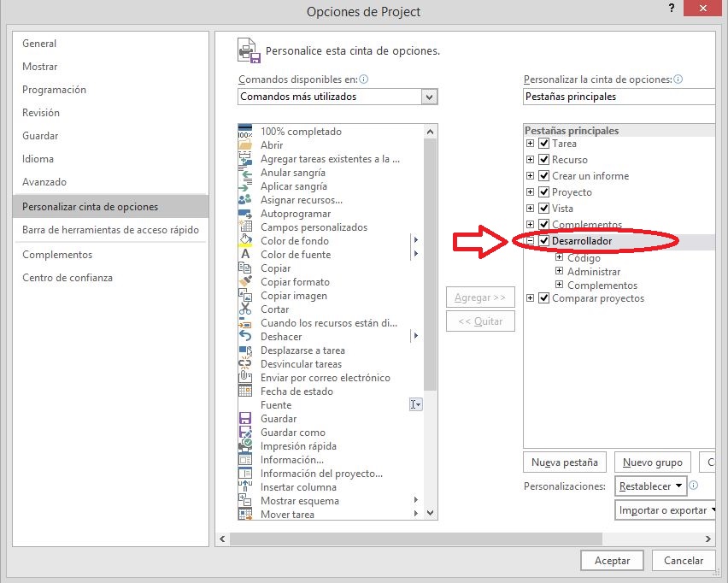
Task: Click the Aceptar button
Action: (x=612, y=561)
